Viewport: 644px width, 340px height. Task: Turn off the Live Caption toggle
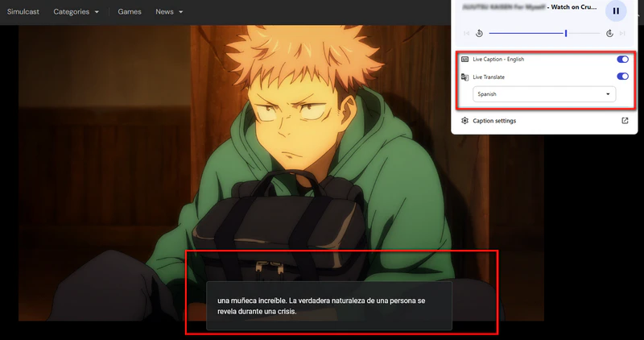[622, 59]
